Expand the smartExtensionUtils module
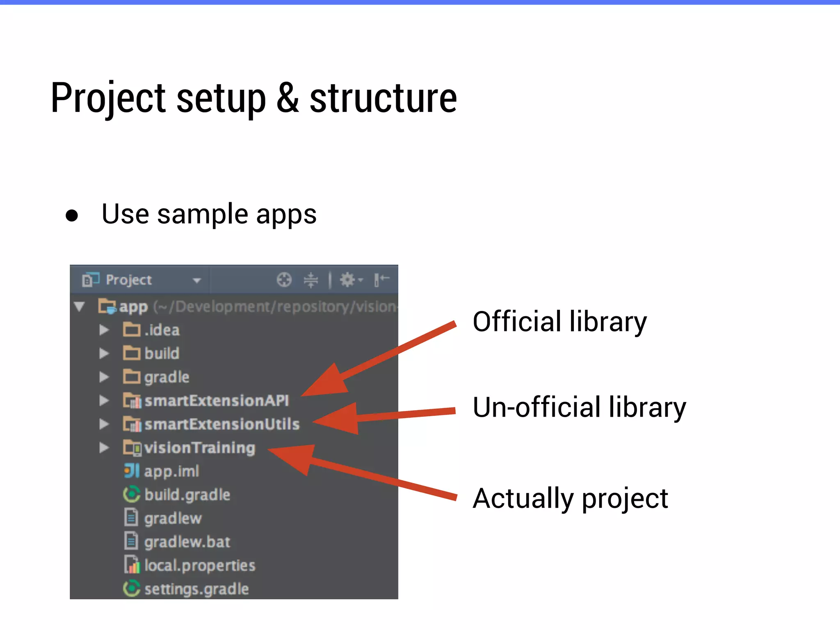The width and height of the screenshot is (840, 630). pyautogui.click(x=104, y=424)
